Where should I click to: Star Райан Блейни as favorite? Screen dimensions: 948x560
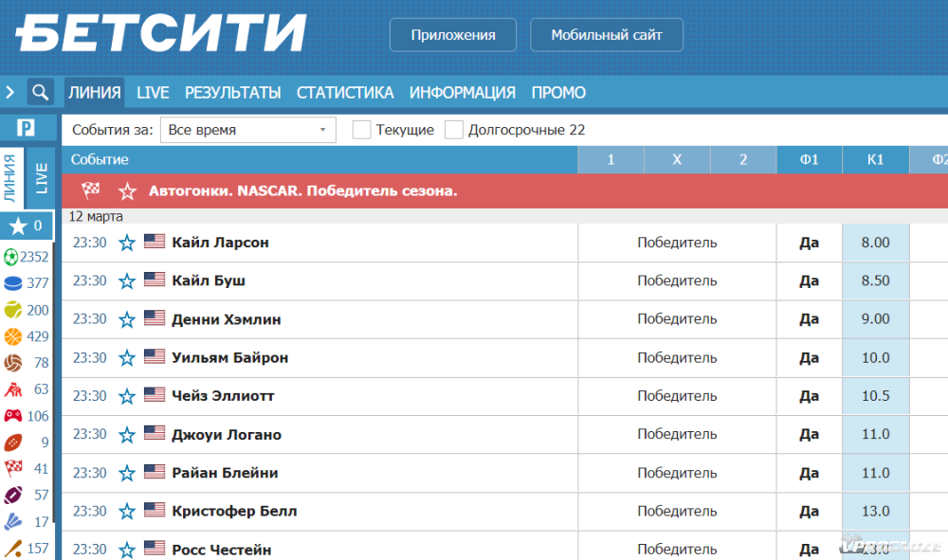click(127, 473)
